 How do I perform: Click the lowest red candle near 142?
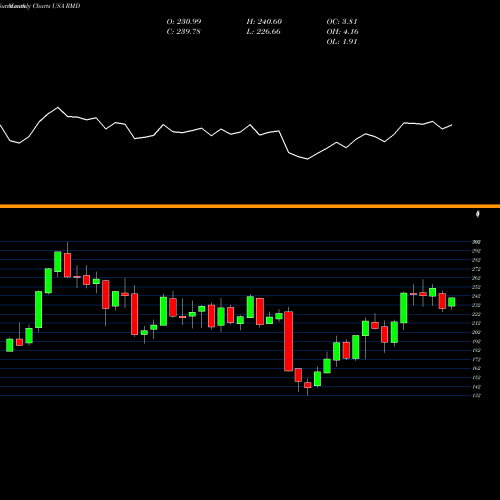click(x=308, y=385)
